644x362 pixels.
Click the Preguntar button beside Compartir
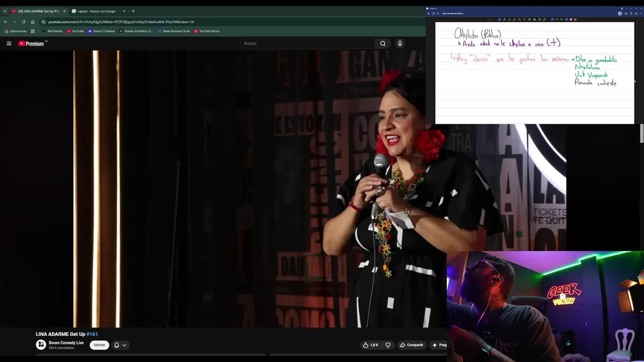(439, 345)
